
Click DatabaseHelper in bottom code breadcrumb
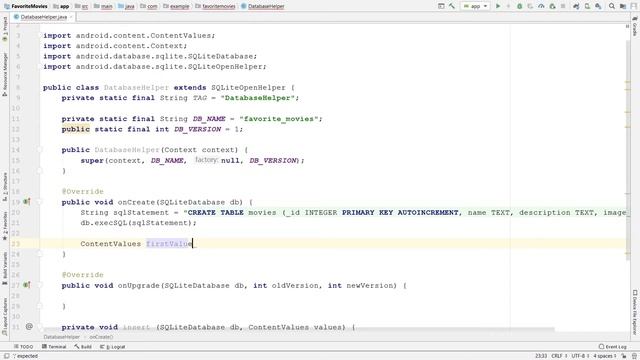click(62, 337)
